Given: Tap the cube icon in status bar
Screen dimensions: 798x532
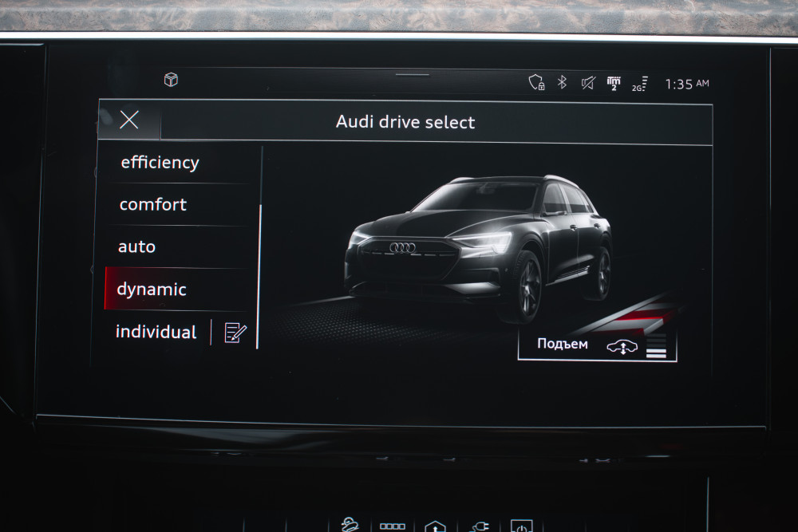Looking at the screenshot, I should [x=171, y=79].
